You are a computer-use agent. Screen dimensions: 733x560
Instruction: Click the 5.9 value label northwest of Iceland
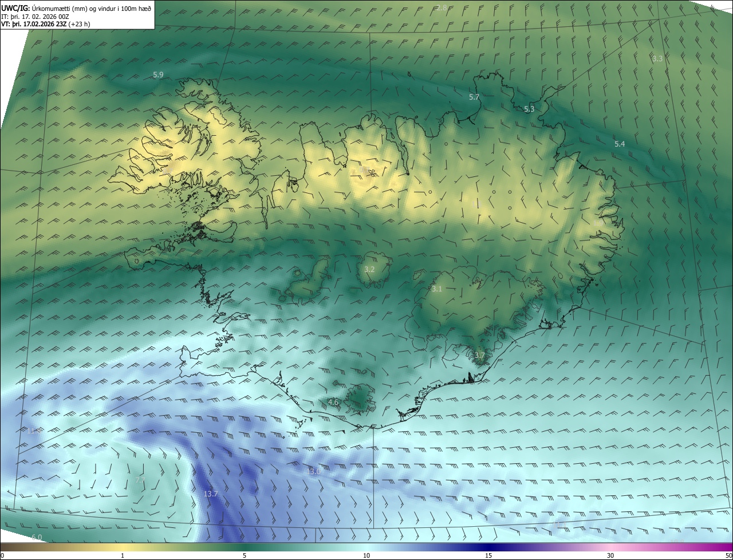click(158, 75)
